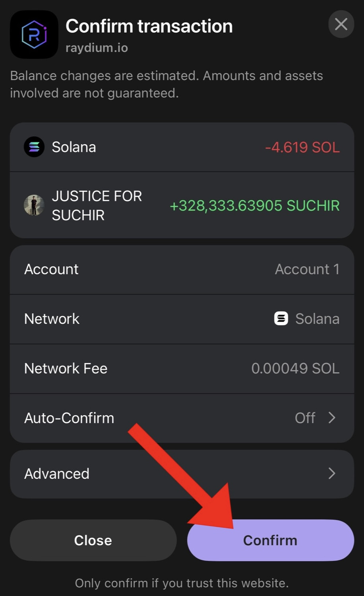The width and height of the screenshot is (364, 596).
Task: Click the Raydium app logo icon
Action: pos(34,35)
